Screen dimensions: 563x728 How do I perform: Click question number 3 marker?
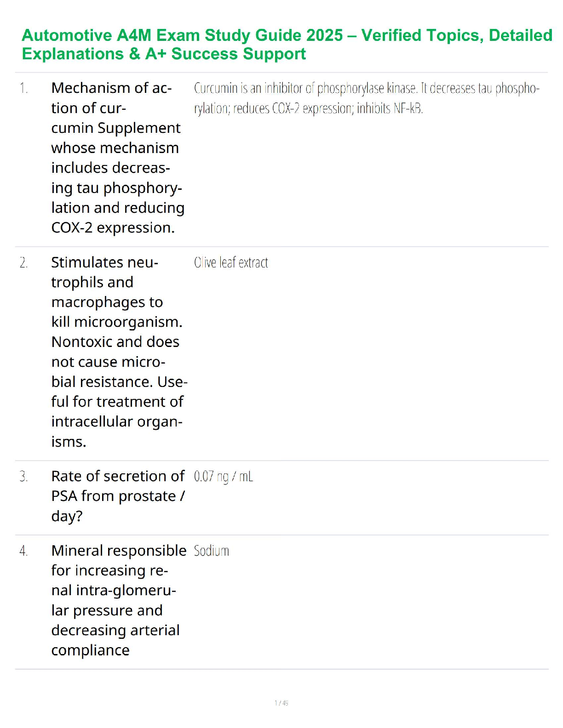tap(24, 477)
